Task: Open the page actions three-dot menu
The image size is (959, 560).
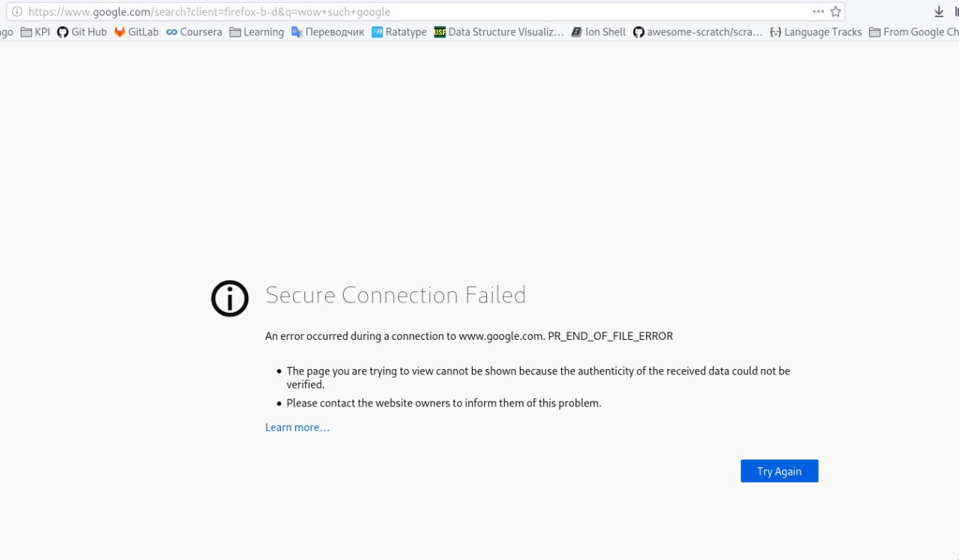Action: coord(818,12)
